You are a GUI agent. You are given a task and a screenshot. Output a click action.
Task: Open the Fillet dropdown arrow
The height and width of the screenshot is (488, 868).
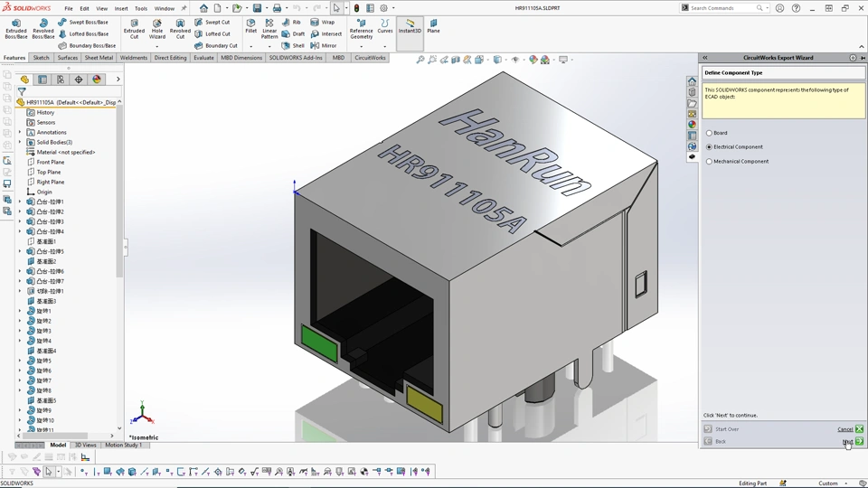(x=250, y=46)
